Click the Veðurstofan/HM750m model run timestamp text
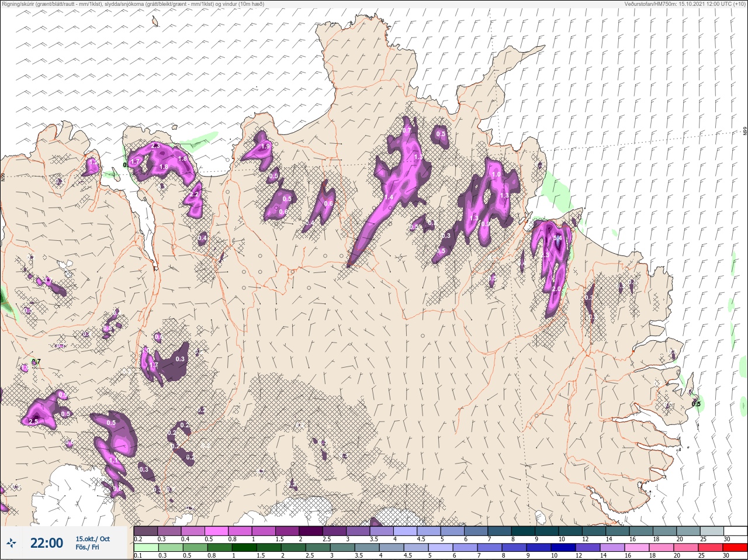This screenshot has height=560, width=748. point(685,4)
